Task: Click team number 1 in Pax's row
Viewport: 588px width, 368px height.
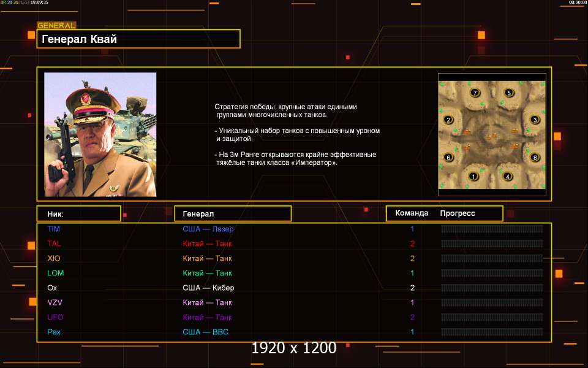Action: 412,332
